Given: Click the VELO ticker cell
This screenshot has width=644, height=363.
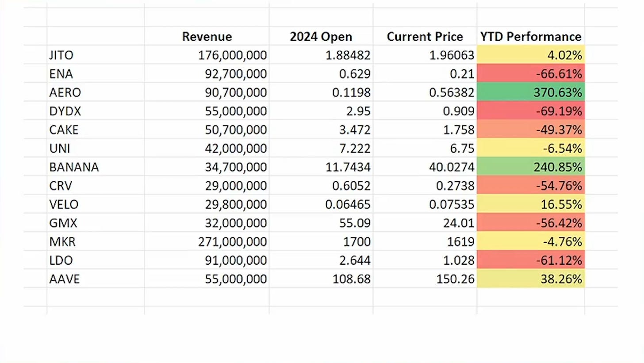Looking at the screenshot, I should [96, 204].
